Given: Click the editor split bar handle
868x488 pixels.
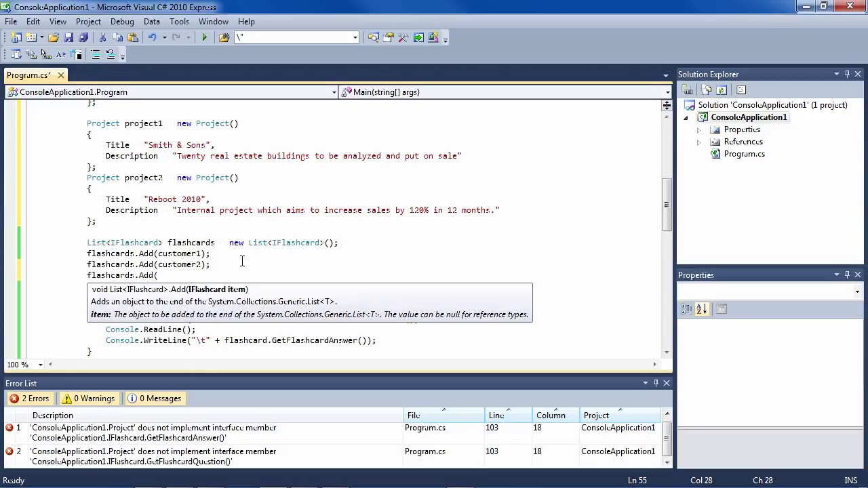Looking at the screenshot, I should 667,105.
